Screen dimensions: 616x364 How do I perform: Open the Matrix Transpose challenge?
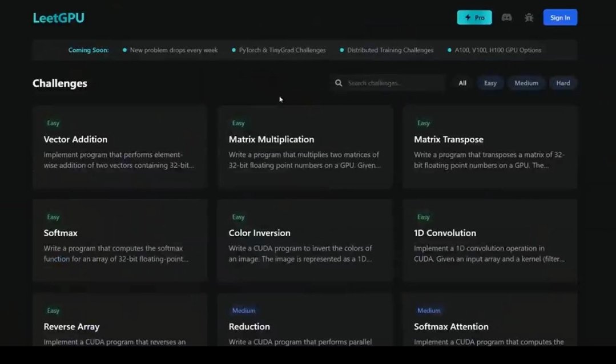click(490, 147)
